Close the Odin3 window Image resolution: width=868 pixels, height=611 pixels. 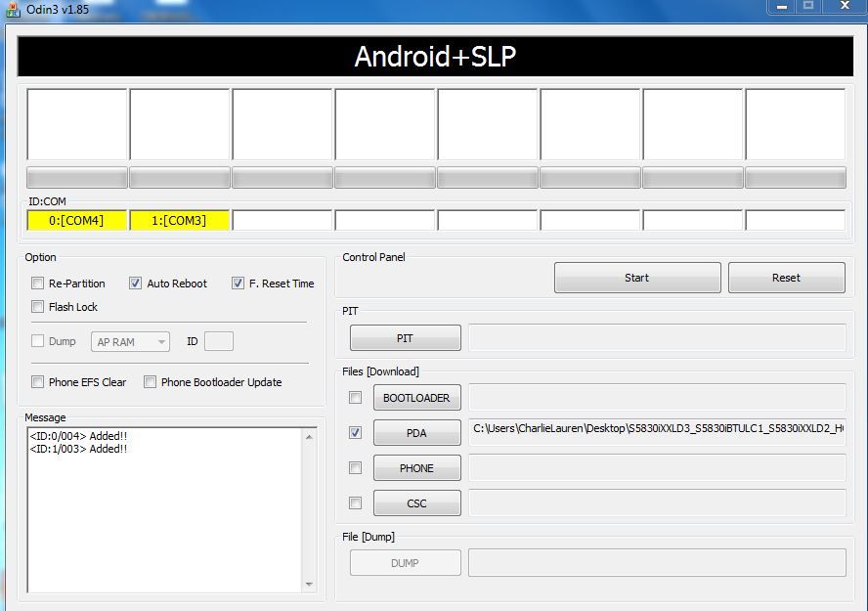[845, 6]
